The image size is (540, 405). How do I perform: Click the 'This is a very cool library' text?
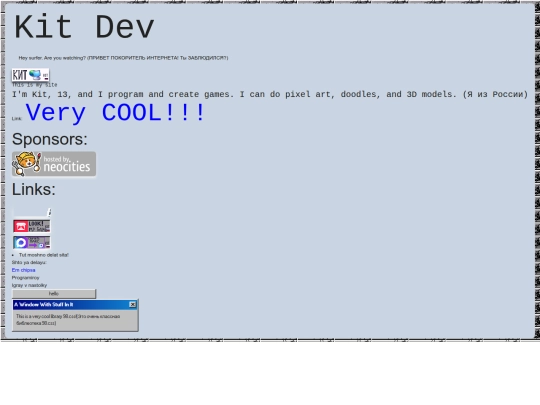[68, 320]
